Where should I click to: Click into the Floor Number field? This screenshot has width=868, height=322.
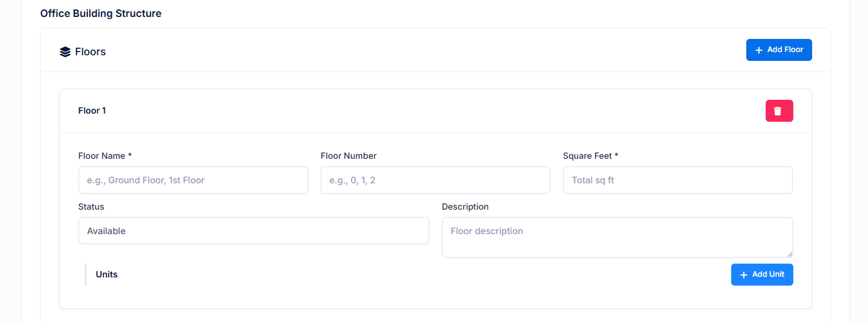point(435,180)
